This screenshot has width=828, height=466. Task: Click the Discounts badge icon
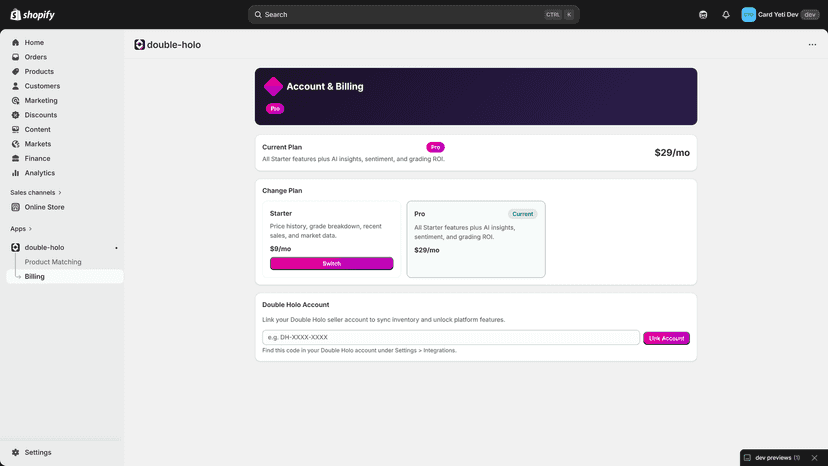tap(15, 115)
